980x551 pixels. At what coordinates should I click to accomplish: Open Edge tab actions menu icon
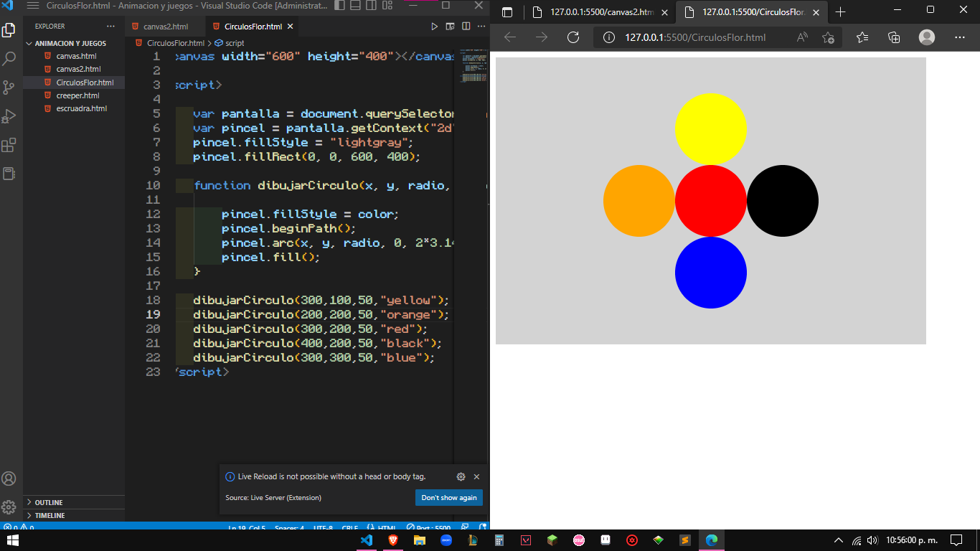tap(507, 12)
